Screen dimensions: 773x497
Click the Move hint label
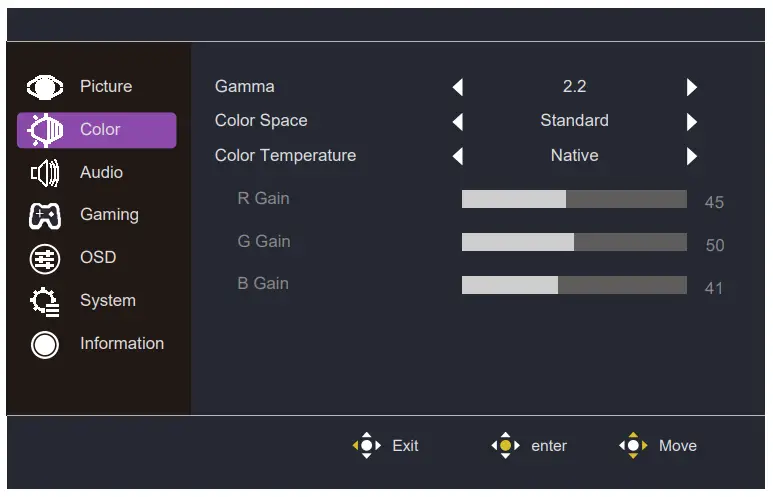pyautogui.click(x=678, y=446)
